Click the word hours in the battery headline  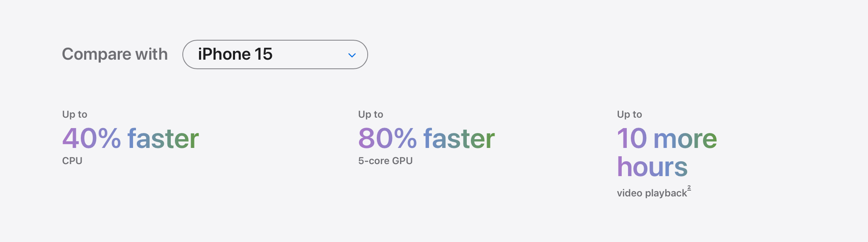pos(652,167)
